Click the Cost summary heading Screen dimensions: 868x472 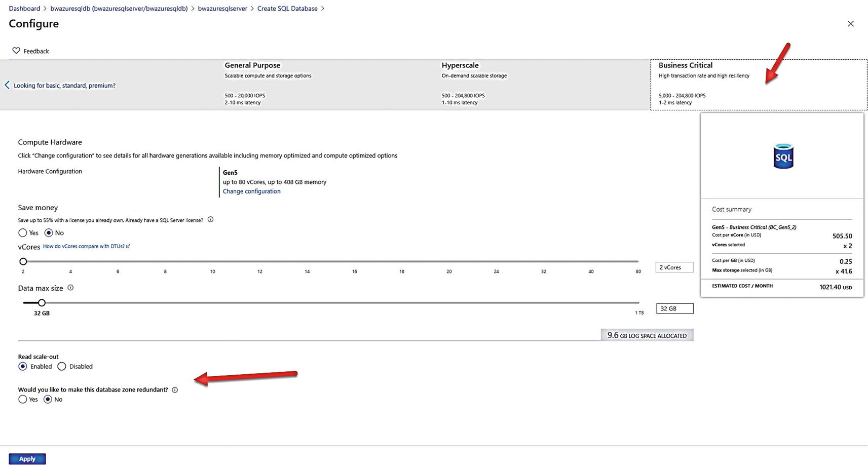(x=731, y=209)
